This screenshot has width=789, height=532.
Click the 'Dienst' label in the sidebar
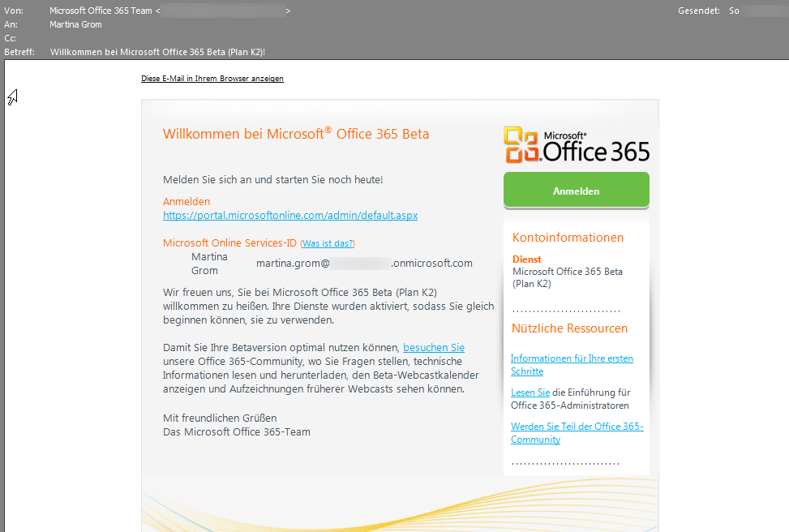pyautogui.click(x=527, y=260)
